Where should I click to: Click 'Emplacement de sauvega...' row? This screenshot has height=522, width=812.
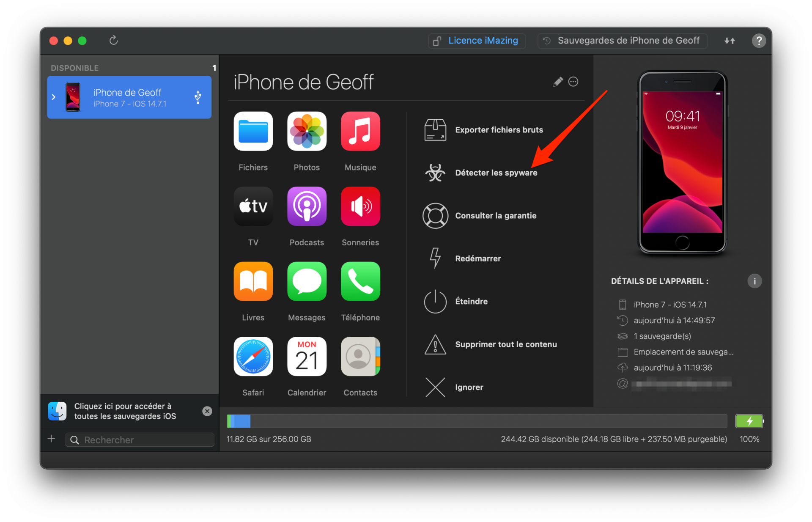tap(675, 352)
